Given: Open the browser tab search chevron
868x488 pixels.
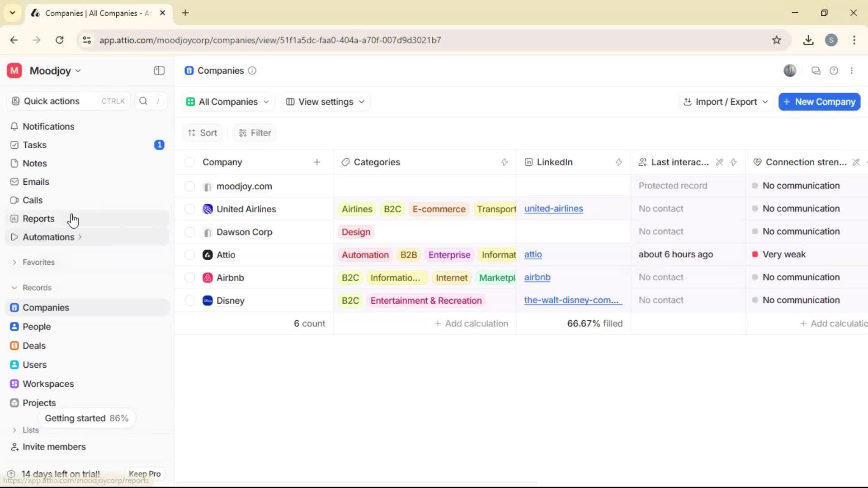Looking at the screenshot, I should 13,13.
